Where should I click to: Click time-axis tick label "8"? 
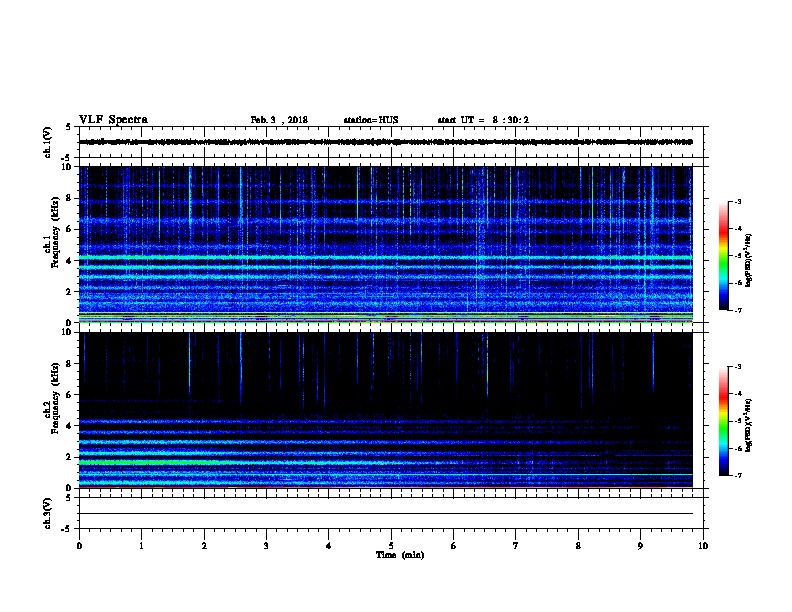pos(578,546)
